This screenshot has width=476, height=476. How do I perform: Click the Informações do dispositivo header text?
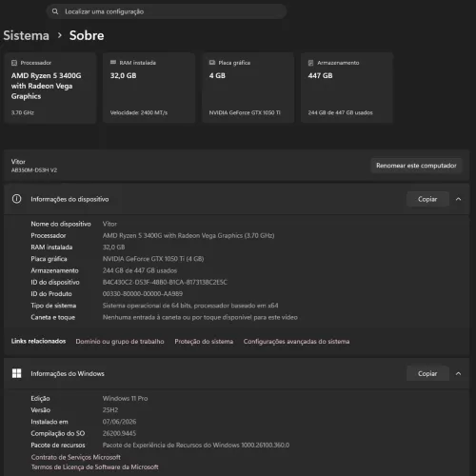pos(69,199)
